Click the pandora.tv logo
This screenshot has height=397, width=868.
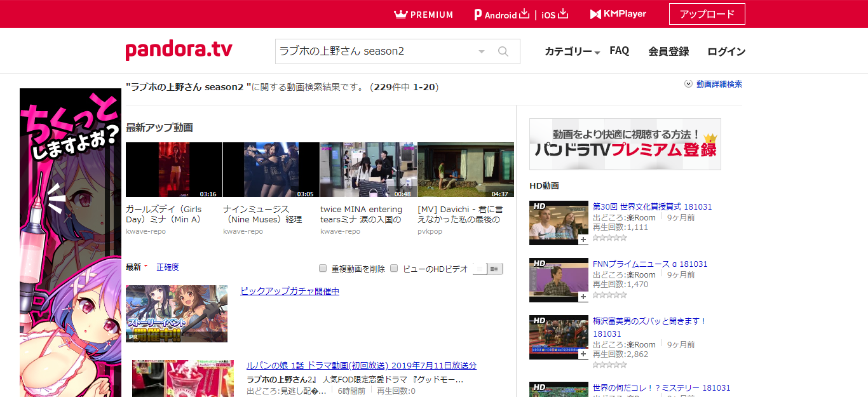click(179, 50)
